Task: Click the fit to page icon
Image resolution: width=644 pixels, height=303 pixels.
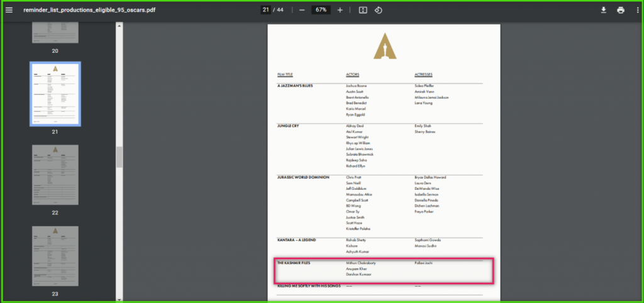Action: pos(363,10)
